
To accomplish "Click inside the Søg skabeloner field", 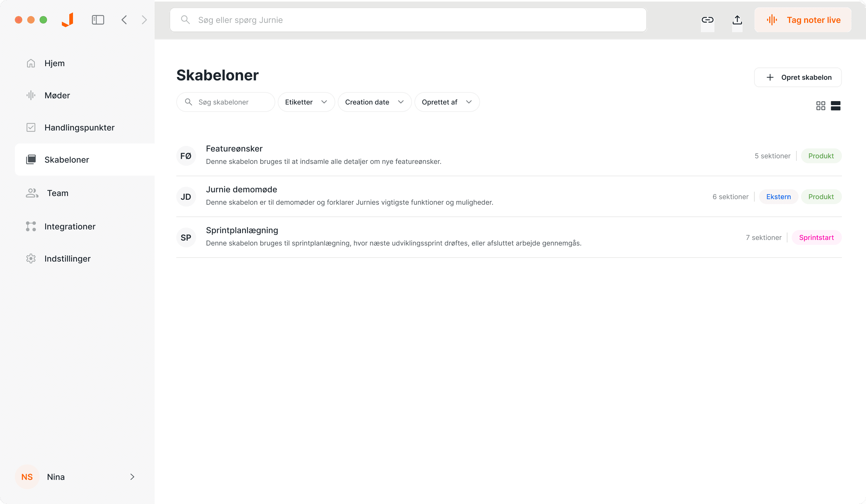I will click(225, 102).
